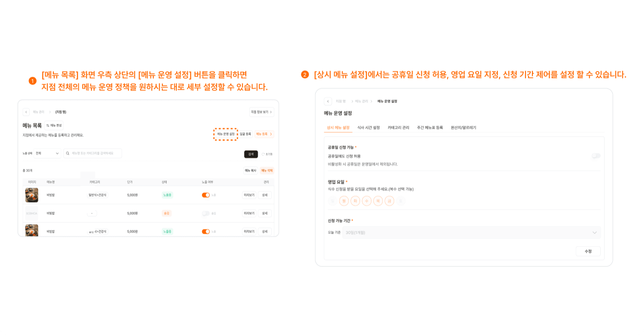The image size is (644, 336).
Task: Open the 카테고리 관리 tab
Action: tap(399, 128)
